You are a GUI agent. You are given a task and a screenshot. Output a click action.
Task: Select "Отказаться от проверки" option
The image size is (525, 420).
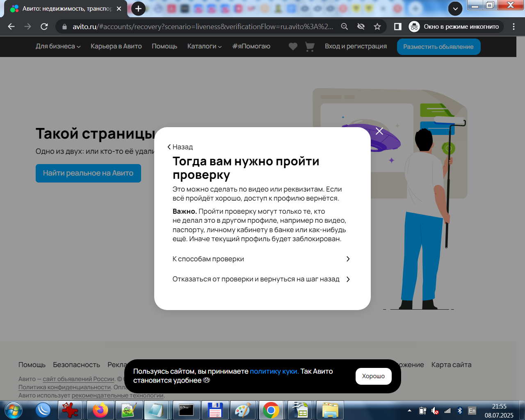pos(262,279)
